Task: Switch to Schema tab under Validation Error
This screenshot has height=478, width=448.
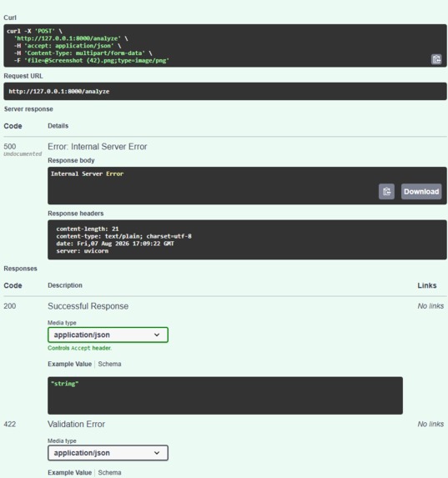Action: coord(109,472)
